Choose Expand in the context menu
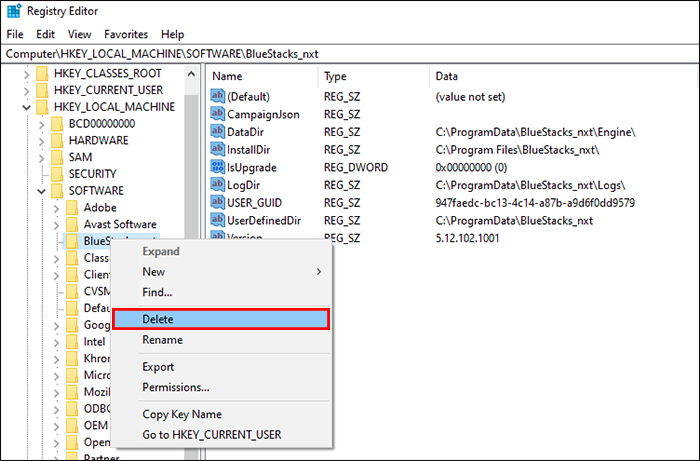700x461 pixels. (x=221, y=251)
